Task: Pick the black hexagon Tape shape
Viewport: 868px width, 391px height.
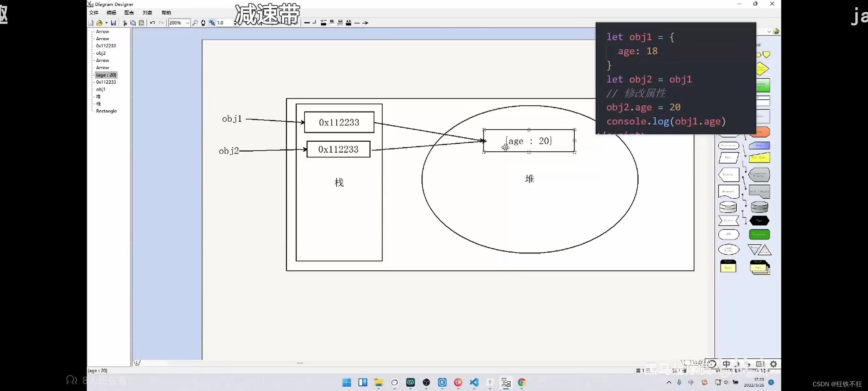Action: (759, 220)
